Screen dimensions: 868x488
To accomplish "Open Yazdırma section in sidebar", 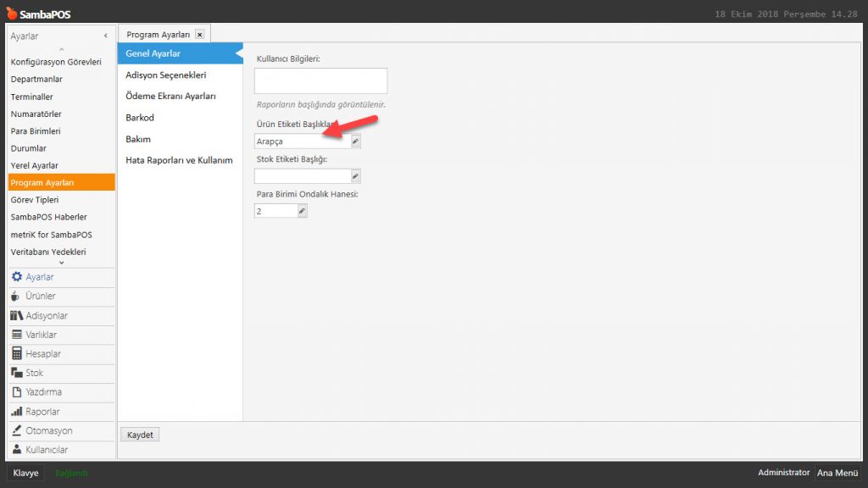I will pyautogui.click(x=43, y=392).
